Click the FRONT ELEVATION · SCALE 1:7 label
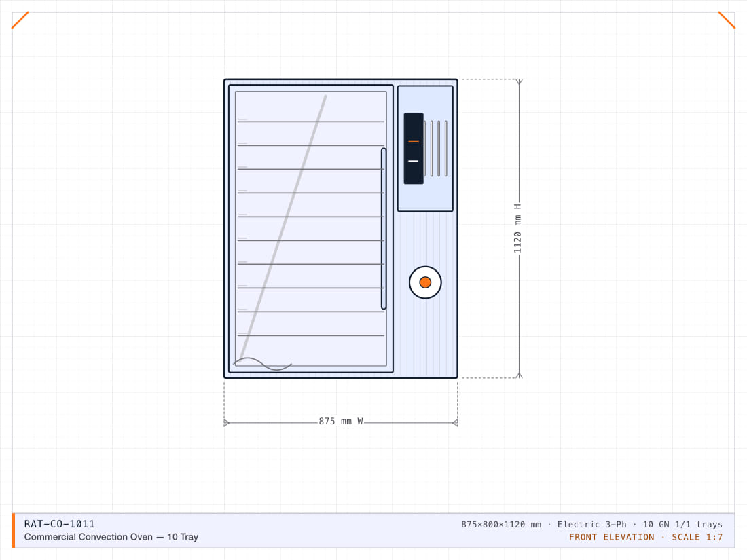The image size is (747, 560). 646,537
